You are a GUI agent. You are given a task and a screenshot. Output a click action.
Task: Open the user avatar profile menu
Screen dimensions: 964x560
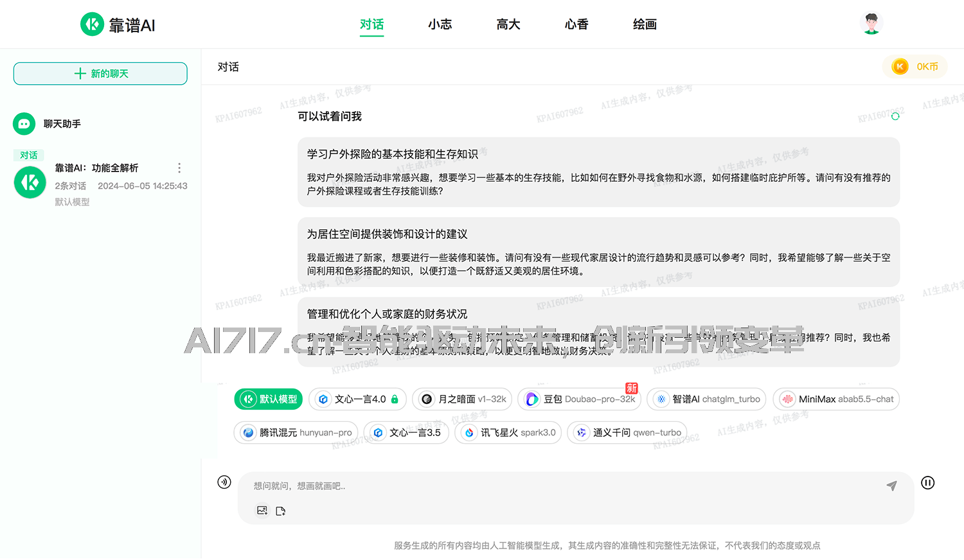(x=871, y=24)
